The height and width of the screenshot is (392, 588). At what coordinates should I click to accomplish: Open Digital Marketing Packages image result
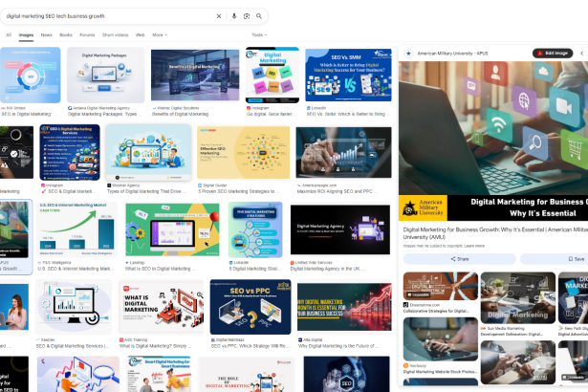[x=105, y=76]
